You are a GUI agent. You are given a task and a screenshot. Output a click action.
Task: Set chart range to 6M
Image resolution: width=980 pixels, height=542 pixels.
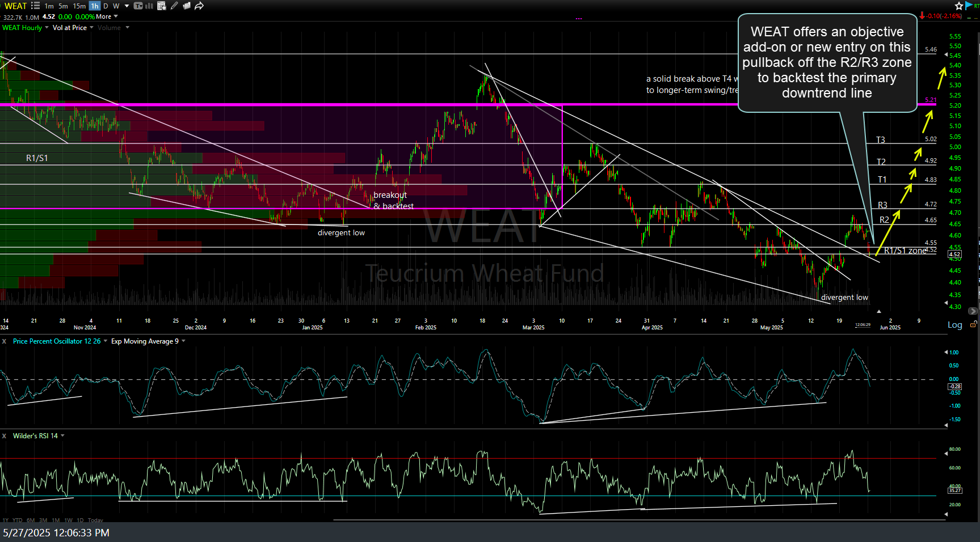coord(31,520)
